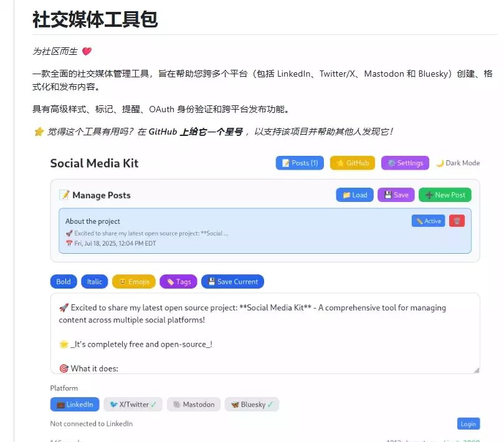
Task: Click the rocket emoji in the text area
Action: (x=64, y=308)
